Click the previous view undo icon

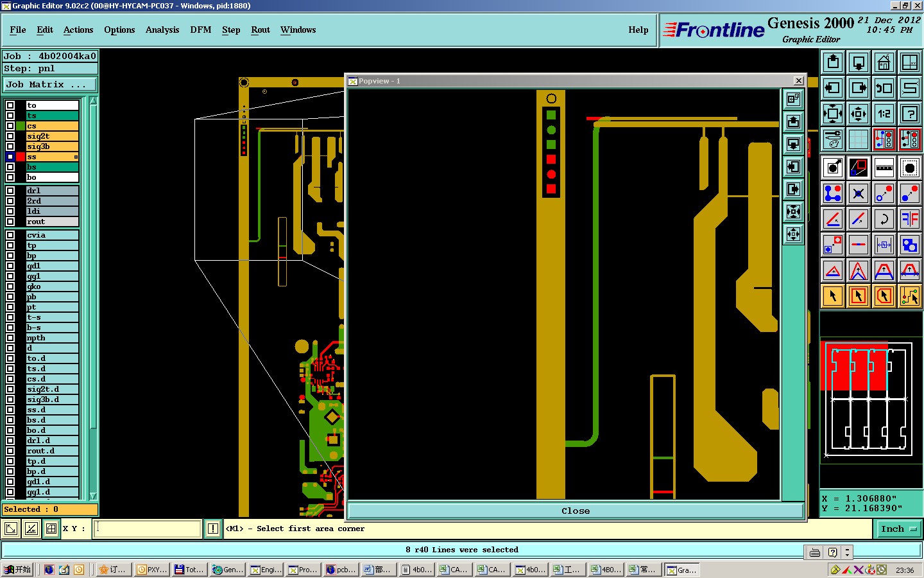[884, 88]
